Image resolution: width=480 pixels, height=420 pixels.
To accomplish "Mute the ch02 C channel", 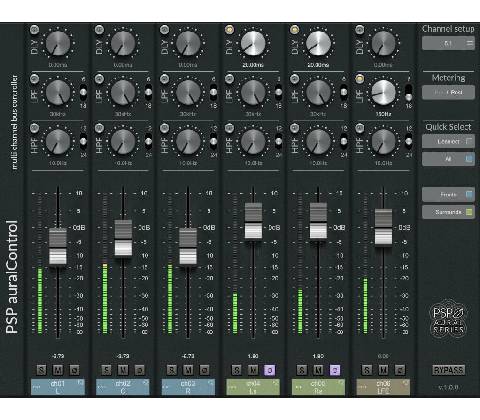I will point(123,370).
